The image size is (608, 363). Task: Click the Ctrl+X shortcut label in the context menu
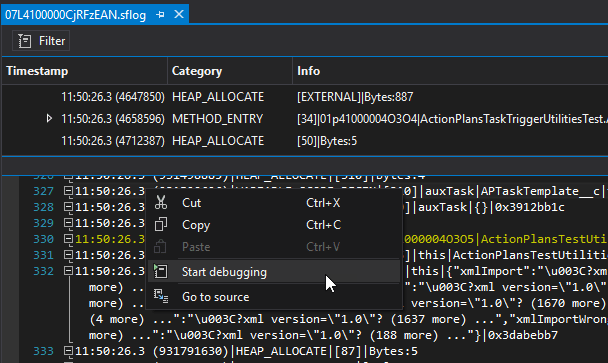pos(323,203)
